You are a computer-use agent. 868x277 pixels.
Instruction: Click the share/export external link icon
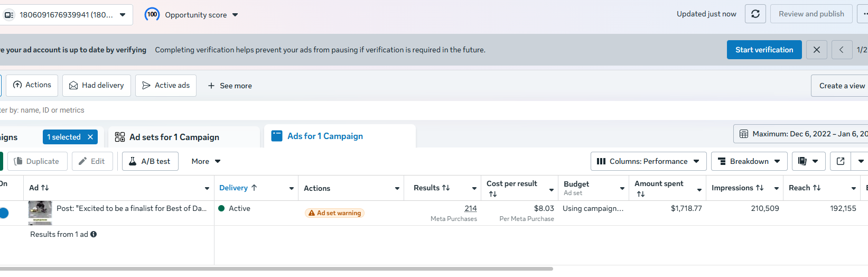(x=841, y=161)
